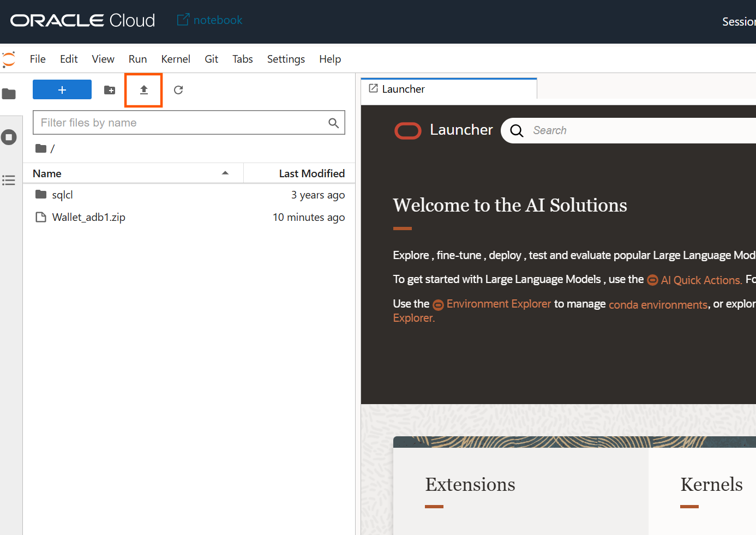Click the '10 minutes ago' modified cell
This screenshot has width=756, height=535.
(309, 217)
